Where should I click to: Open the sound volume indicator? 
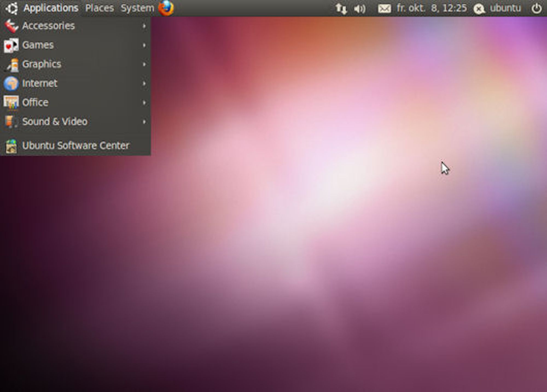[360, 9]
